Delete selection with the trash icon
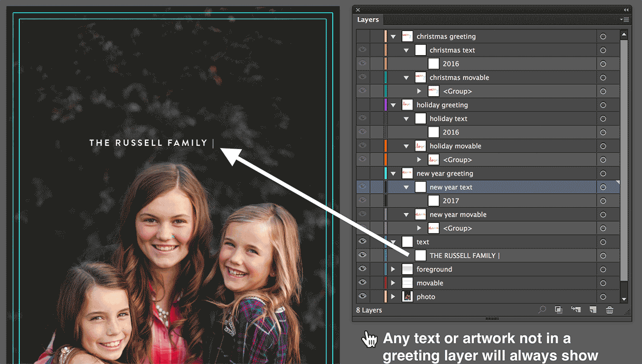 point(609,309)
